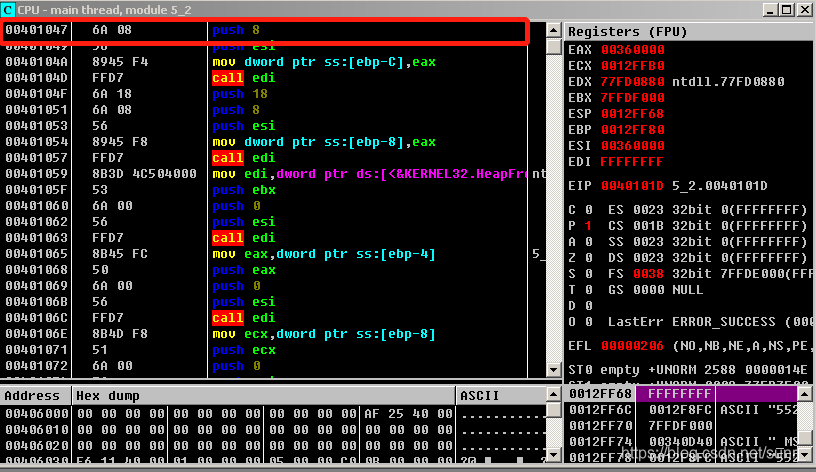Click the Hex dump column header
This screenshot has height=472, width=816.
click(263, 396)
